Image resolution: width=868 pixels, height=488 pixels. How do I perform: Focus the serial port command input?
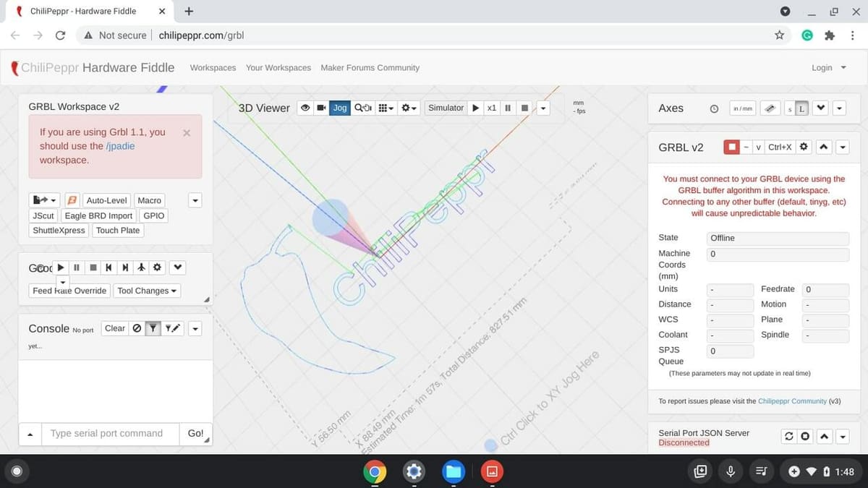[110, 434]
